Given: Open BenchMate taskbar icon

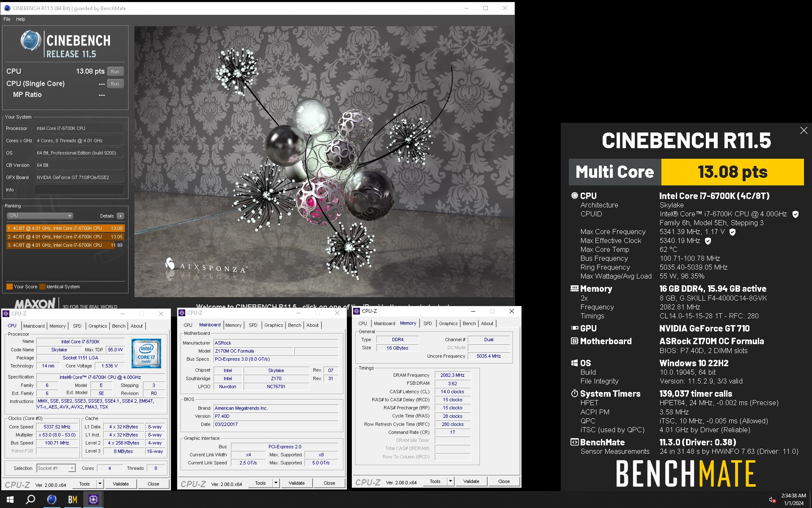Looking at the screenshot, I should pos(73,500).
